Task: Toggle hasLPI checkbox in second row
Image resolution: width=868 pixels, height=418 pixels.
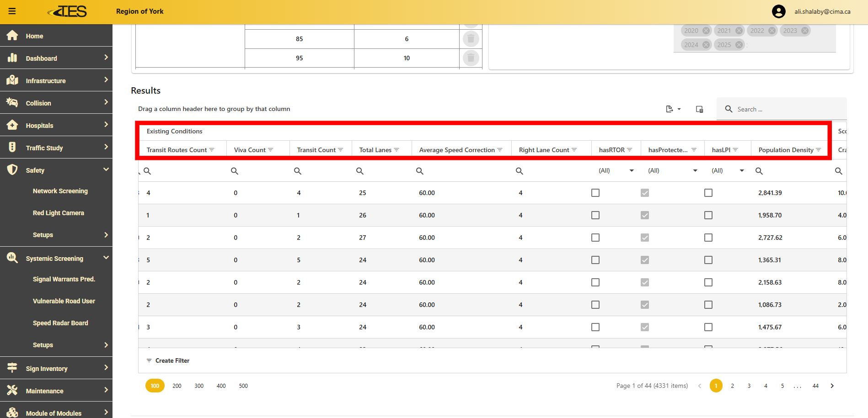Action: click(x=708, y=215)
